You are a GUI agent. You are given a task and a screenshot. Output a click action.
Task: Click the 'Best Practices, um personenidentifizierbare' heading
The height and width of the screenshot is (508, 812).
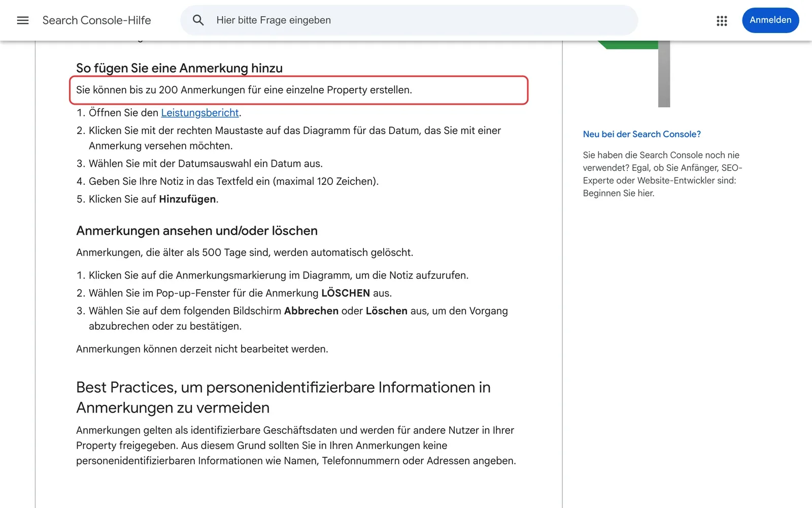click(x=283, y=397)
